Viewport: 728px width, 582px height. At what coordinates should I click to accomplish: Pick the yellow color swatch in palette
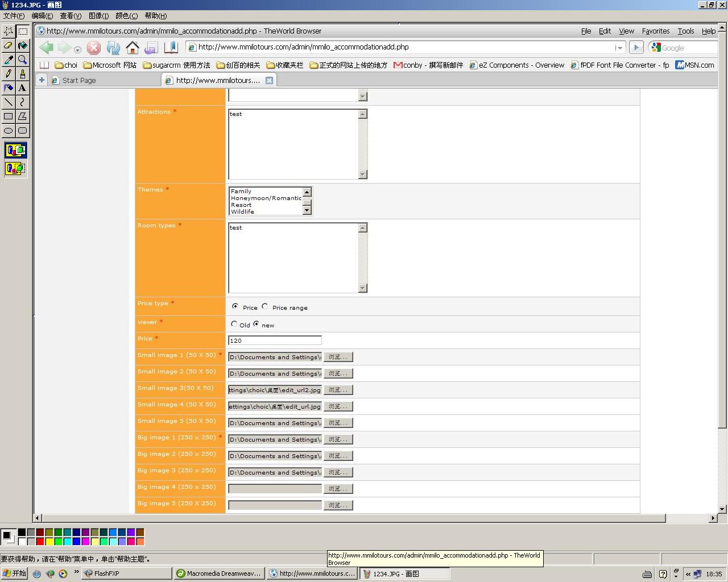(49, 542)
